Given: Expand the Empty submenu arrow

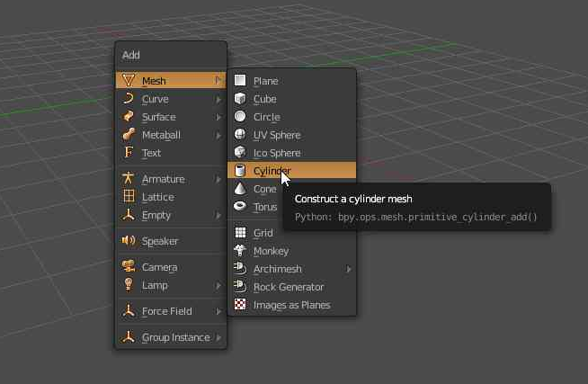Looking at the screenshot, I should [218, 215].
